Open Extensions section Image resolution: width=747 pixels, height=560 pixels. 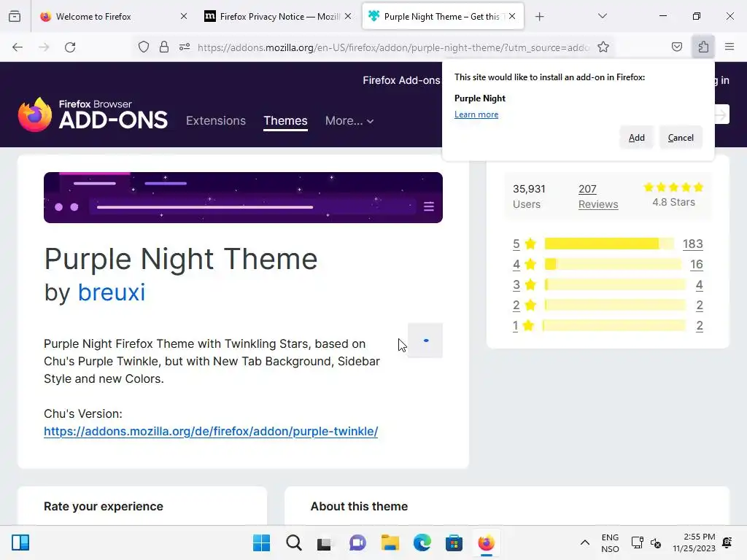pyautogui.click(x=216, y=121)
